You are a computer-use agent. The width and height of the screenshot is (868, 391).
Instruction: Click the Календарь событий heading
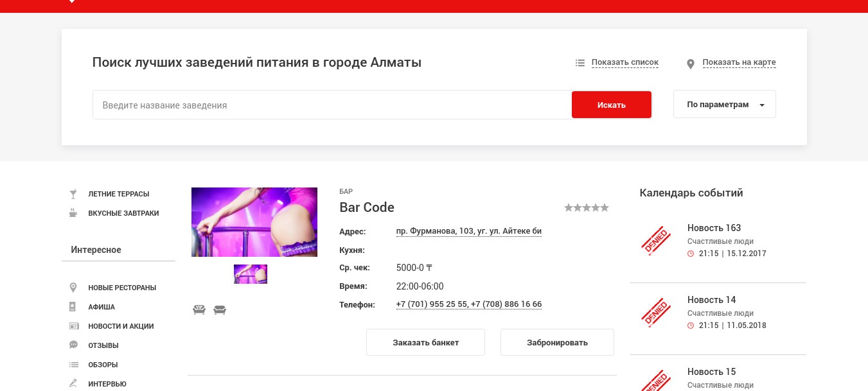coord(691,193)
